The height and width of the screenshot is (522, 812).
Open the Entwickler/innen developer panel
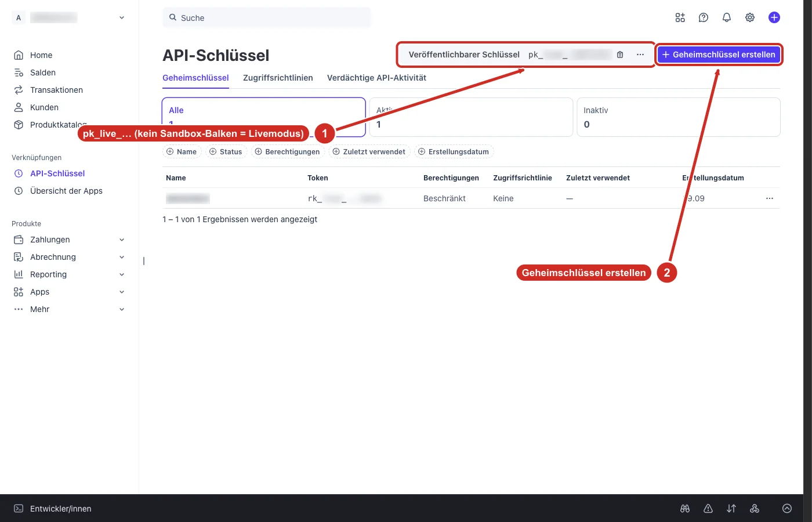coord(53,509)
